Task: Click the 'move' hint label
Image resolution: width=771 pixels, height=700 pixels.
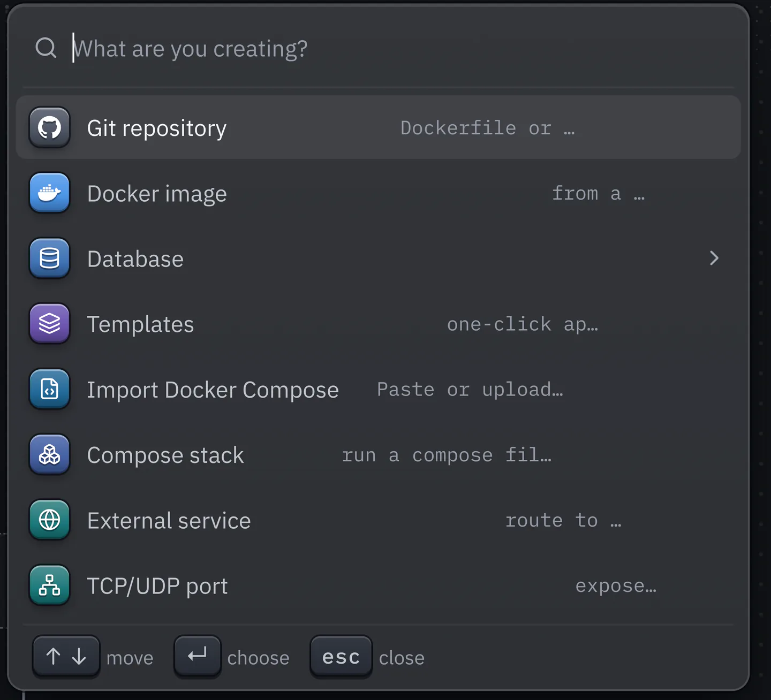Action: coord(130,658)
